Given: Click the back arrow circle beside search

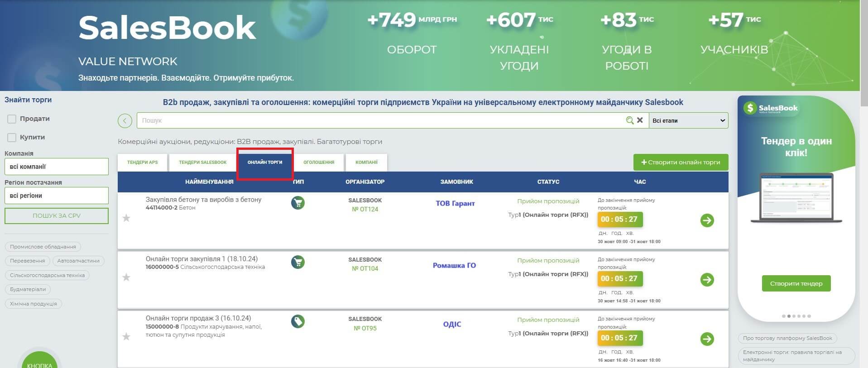Looking at the screenshot, I should pyautogui.click(x=125, y=121).
